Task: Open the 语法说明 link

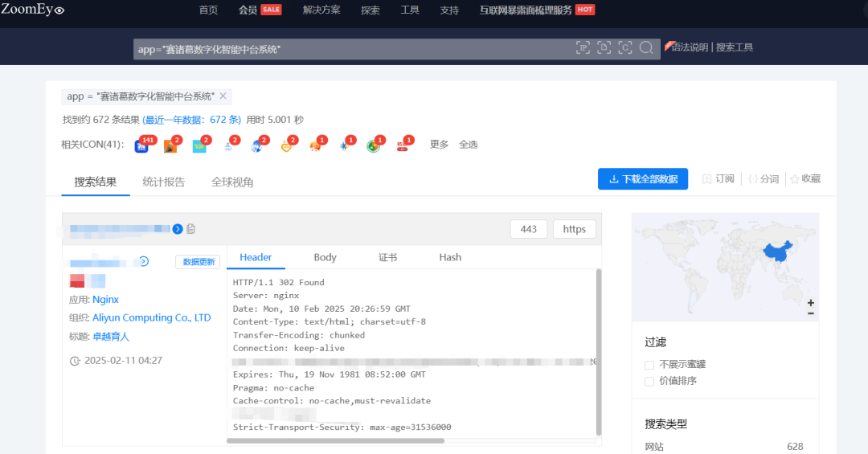Action: point(690,47)
